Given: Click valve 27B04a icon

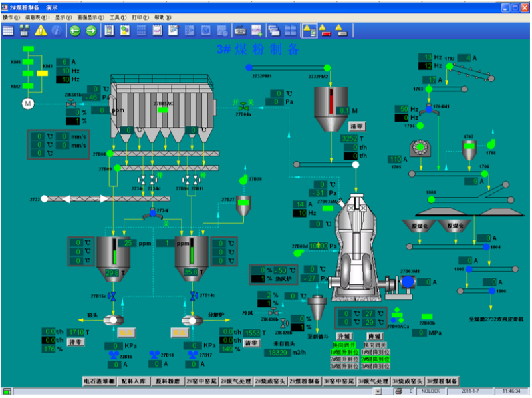Looking at the screenshot, I should pyautogui.click(x=243, y=107).
